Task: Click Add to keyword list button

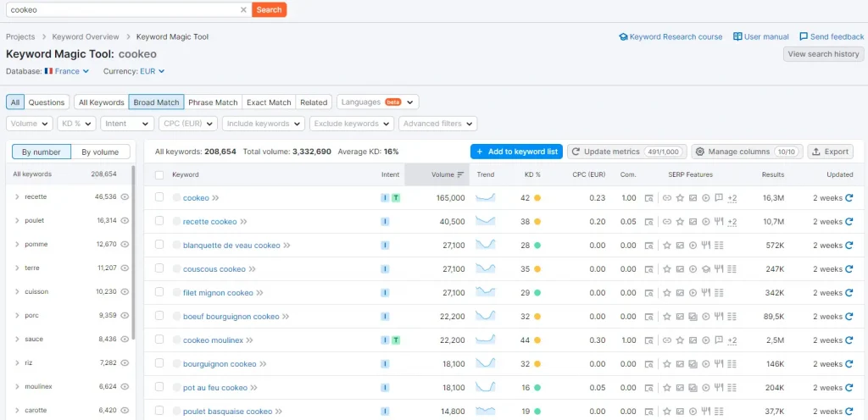Action: 516,152
